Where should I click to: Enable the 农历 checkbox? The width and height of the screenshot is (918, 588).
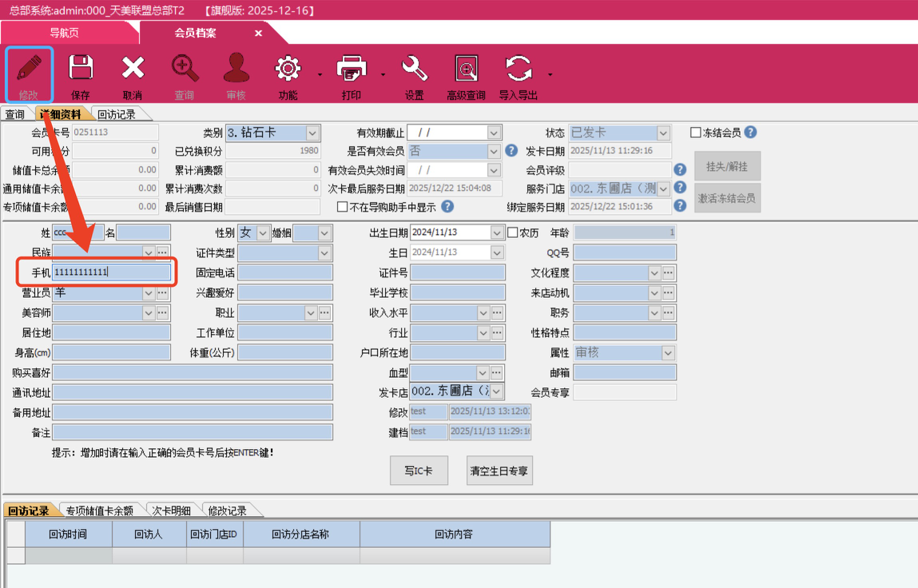513,233
